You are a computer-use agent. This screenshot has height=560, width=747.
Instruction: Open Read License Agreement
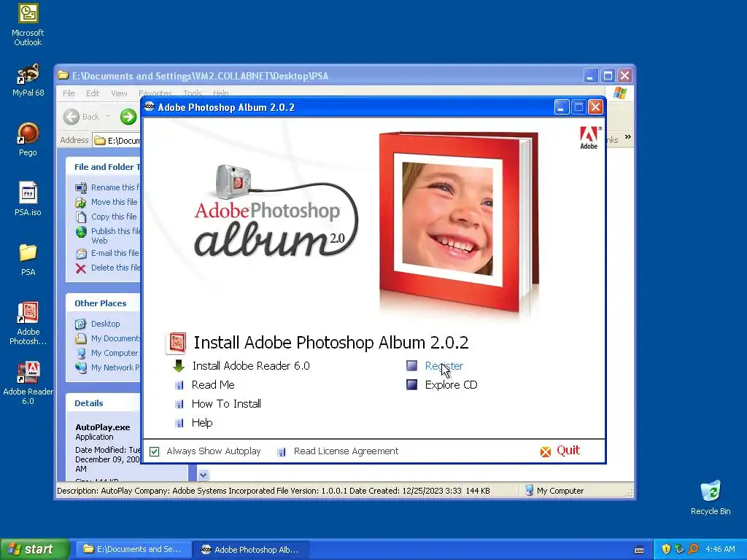coord(346,451)
